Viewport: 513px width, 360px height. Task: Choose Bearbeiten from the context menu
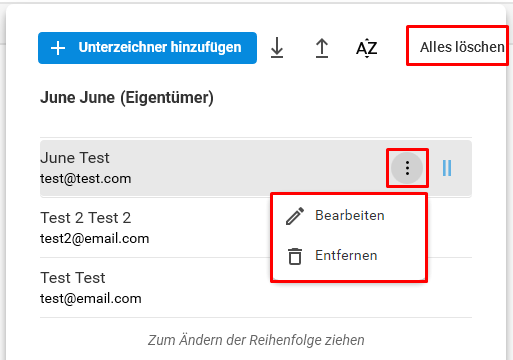click(349, 216)
